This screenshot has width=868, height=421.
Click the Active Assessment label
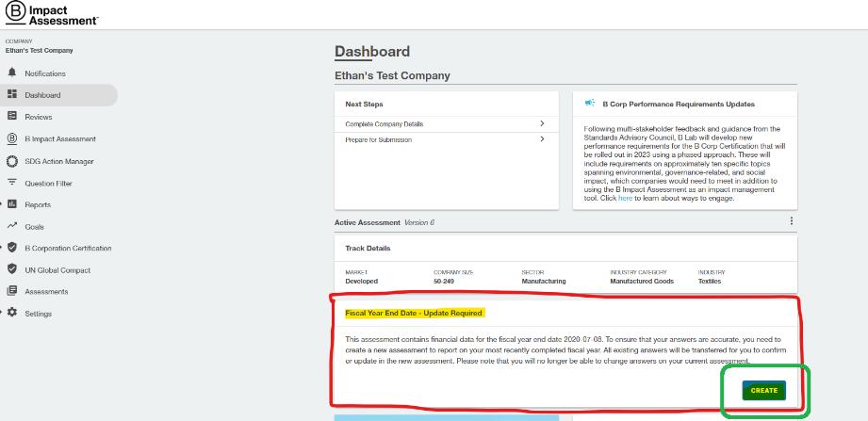pos(367,222)
